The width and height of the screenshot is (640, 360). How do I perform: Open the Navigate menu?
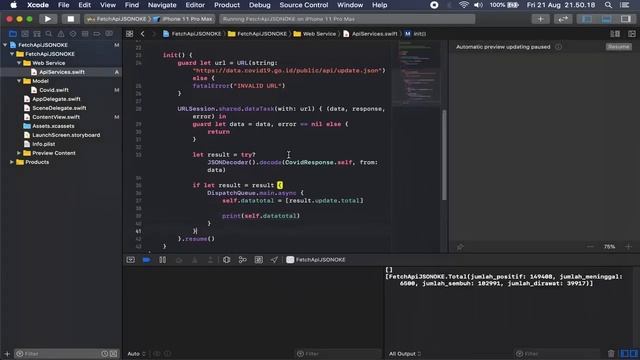[x=162, y=5]
